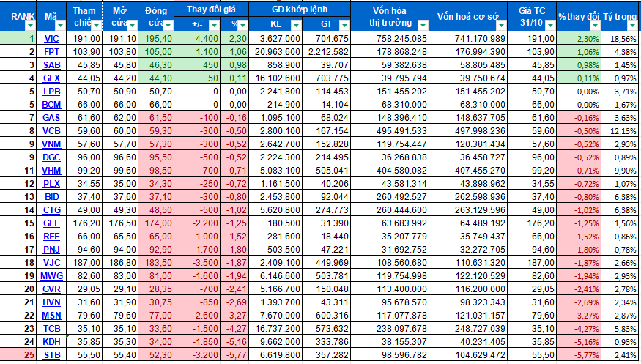Image resolution: width=641 pixels, height=364 pixels.
Task: Select the GD khớp lệnh header cell
Action: 299,9
